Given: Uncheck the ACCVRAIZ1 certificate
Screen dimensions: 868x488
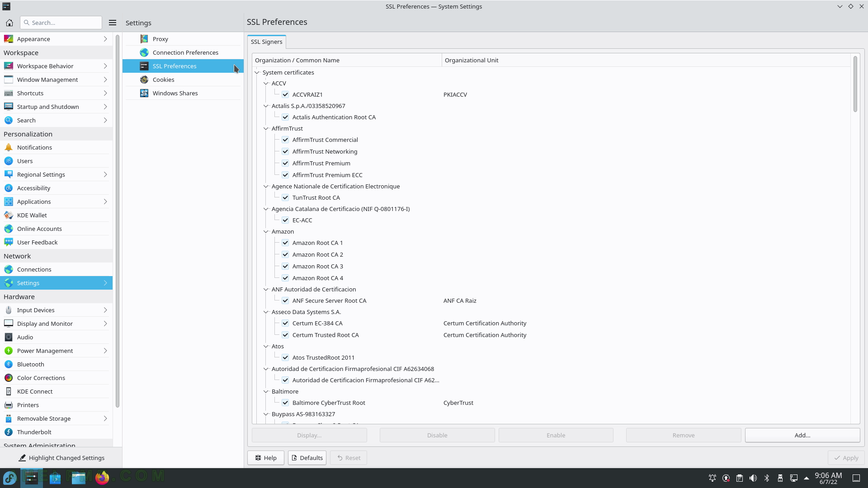Looking at the screenshot, I should tap(285, 94).
